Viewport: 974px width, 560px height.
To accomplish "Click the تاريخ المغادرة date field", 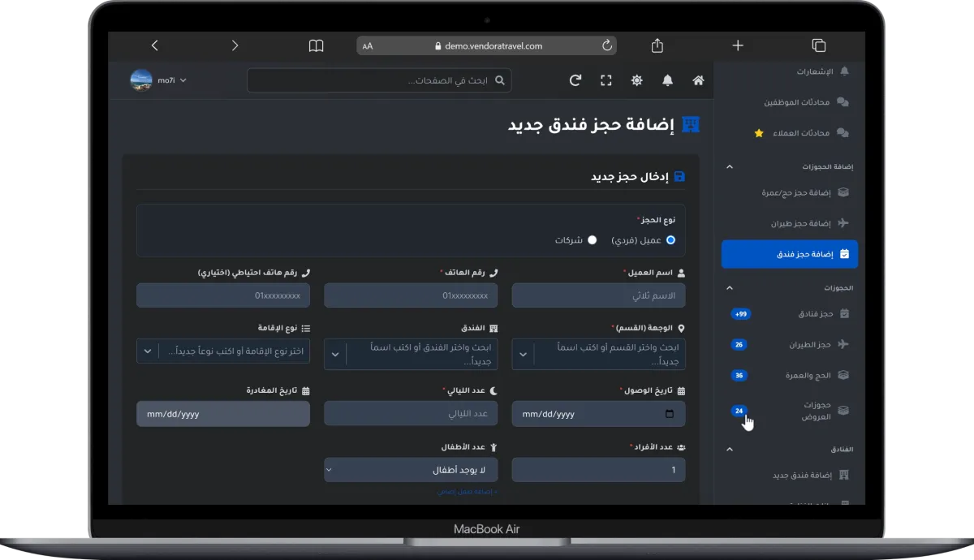I will [x=223, y=414].
